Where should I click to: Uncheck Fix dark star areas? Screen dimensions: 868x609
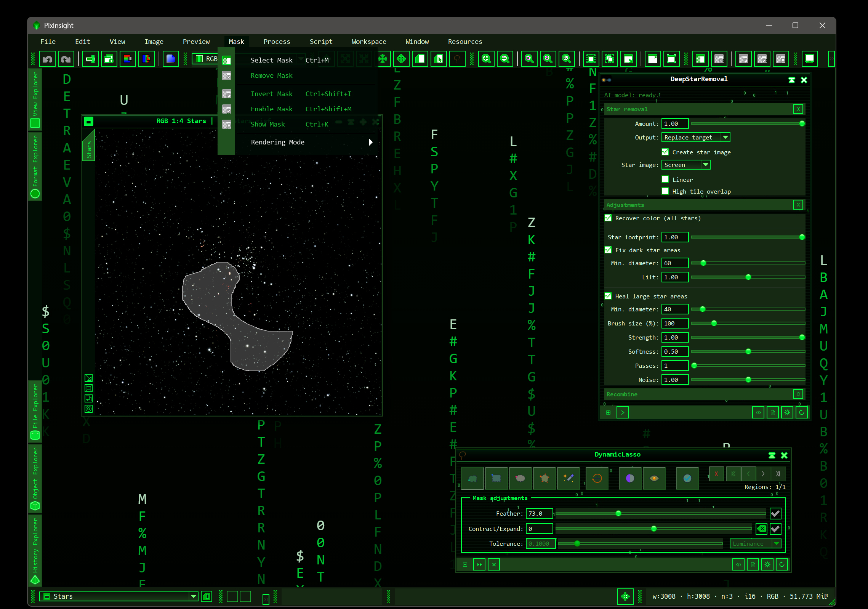coord(609,250)
